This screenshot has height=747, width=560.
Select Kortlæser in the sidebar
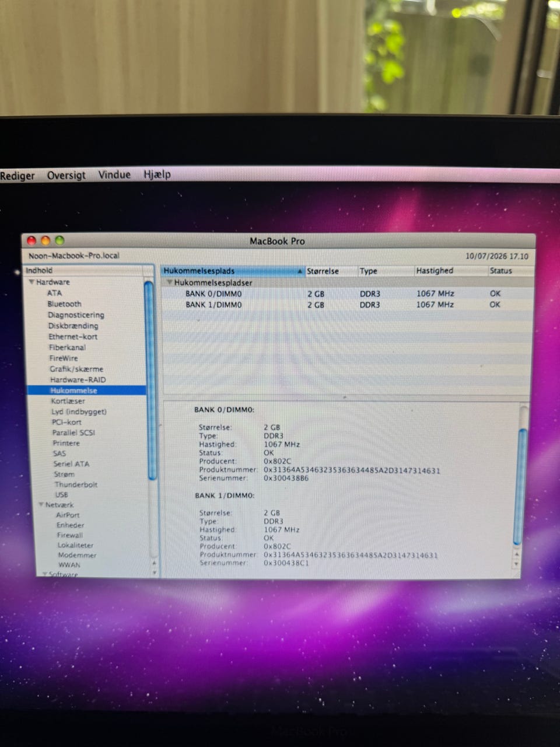click(x=68, y=401)
